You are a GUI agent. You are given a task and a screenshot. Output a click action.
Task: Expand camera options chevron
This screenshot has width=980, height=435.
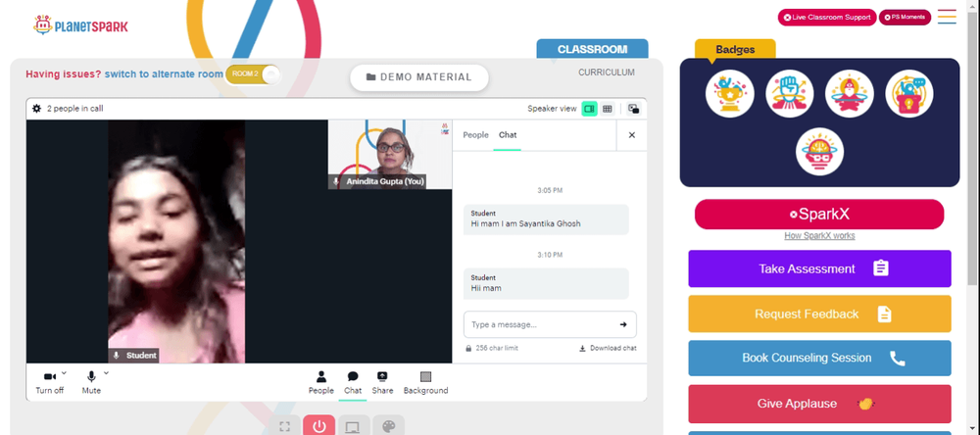(x=65, y=373)
